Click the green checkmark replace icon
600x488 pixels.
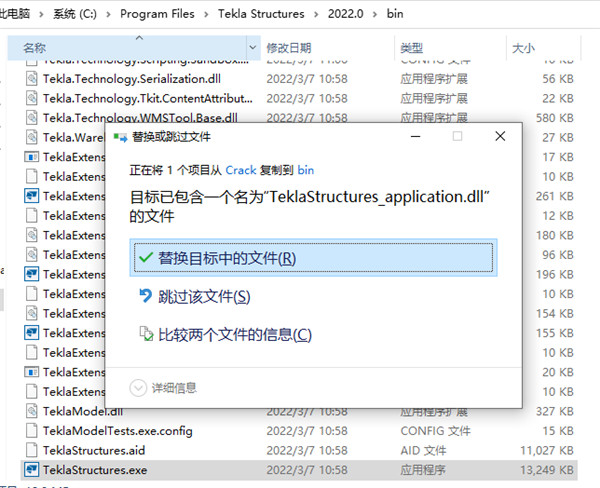tap(145, 258)
